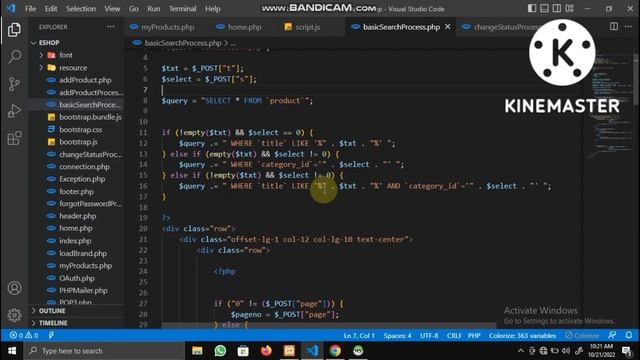Open the Search view in activity bar
Image resolution: width=640 pixels, height=360 pixels.
[x=14, y=56]
